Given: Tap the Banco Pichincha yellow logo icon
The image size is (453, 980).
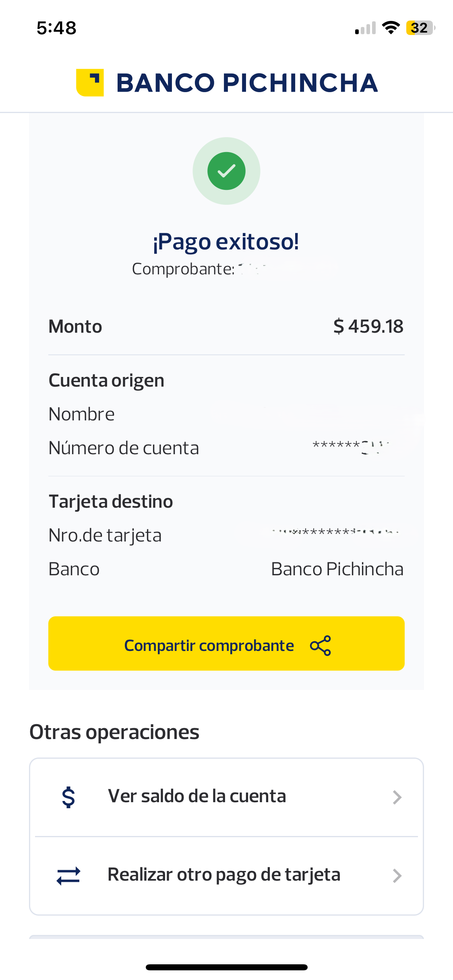Looking at the screenshot, I should point(90,82).
